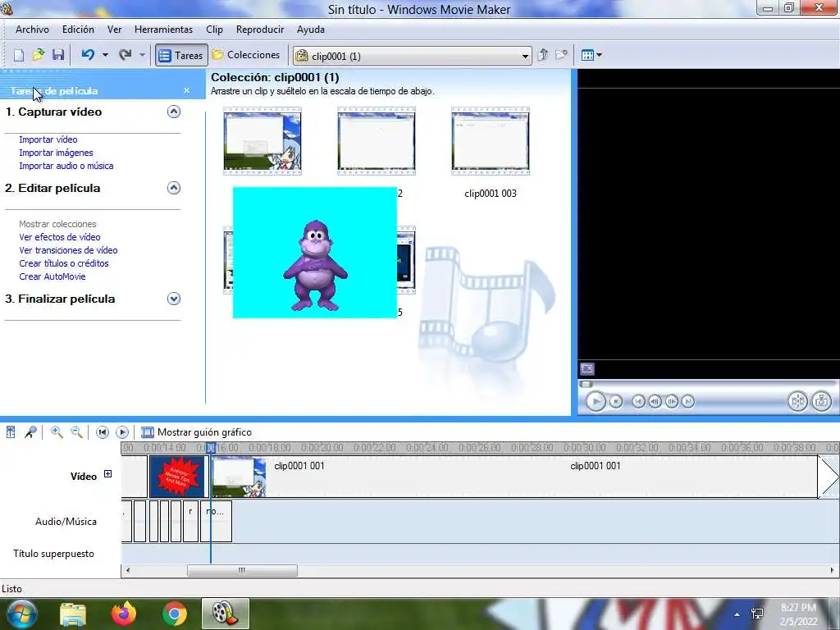Click Crear títulos o créditos link
Viewport: 840px width, 630px height.
click(x=64, y=263)
